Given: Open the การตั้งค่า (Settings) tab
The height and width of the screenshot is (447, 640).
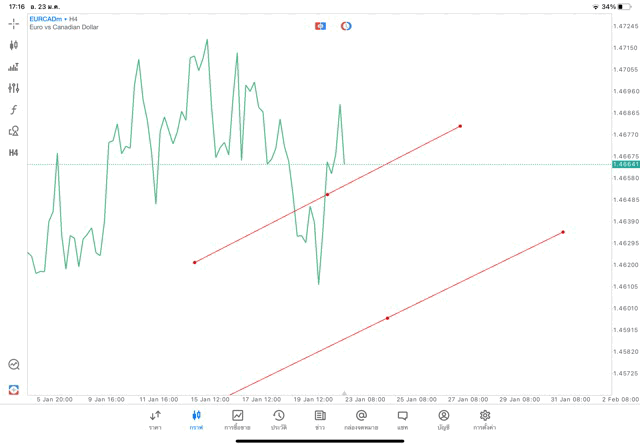Looking at the screenshot, I should [485, 420].
